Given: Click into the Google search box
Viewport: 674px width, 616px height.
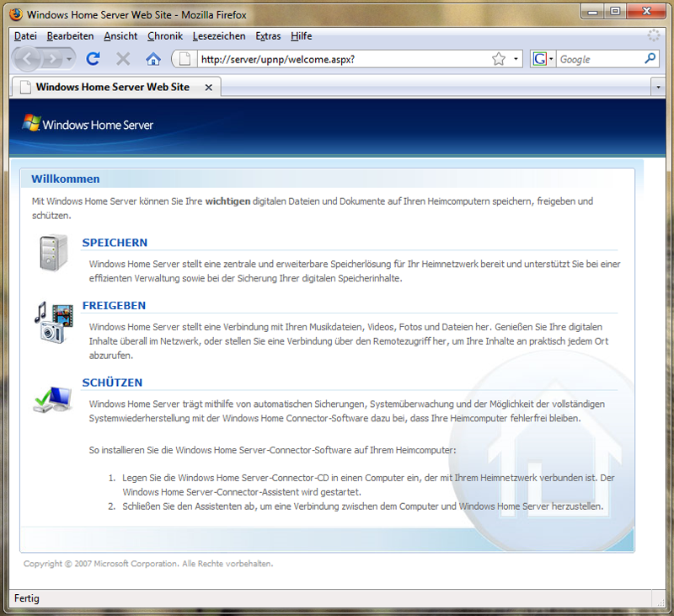Looking at the screenshot, I should coord(598,59).
